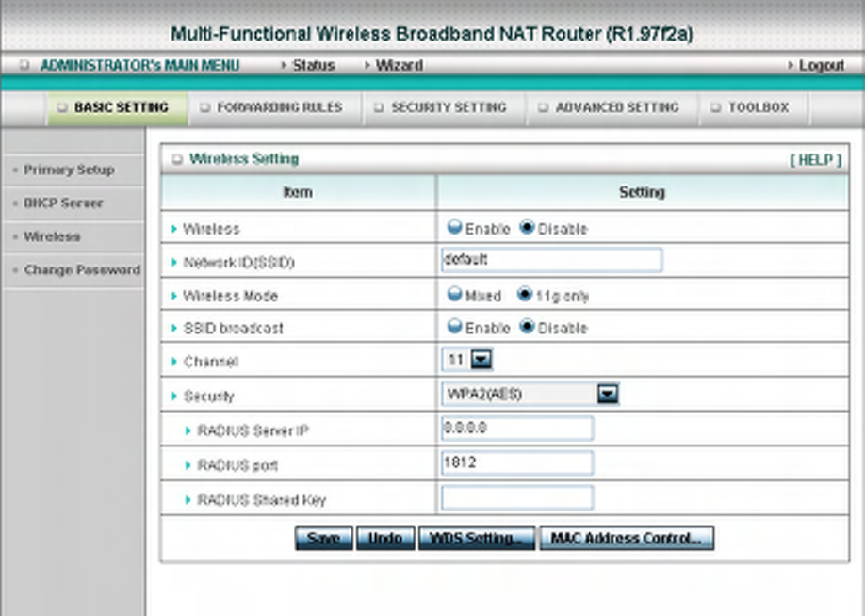
Task: Click the RADIUS port arrow icon
Action: pyautogui.click(x=188, y=465)
